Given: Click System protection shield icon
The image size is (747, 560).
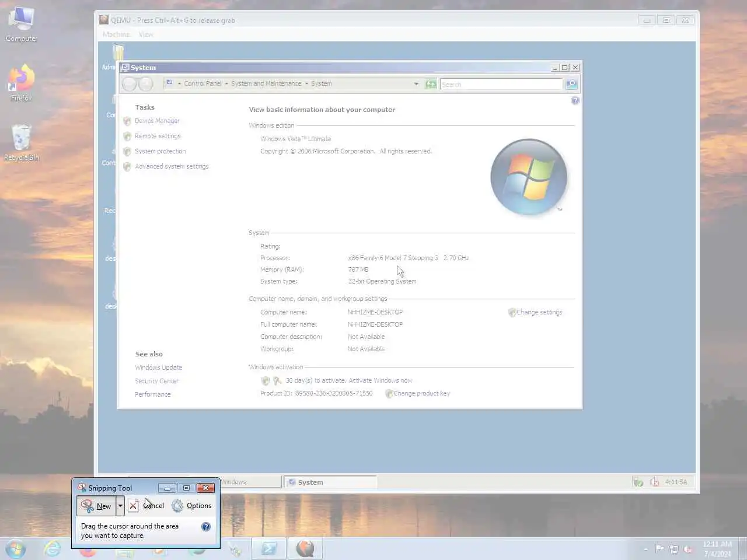Looking at the screenshot, I should [127, 152].
